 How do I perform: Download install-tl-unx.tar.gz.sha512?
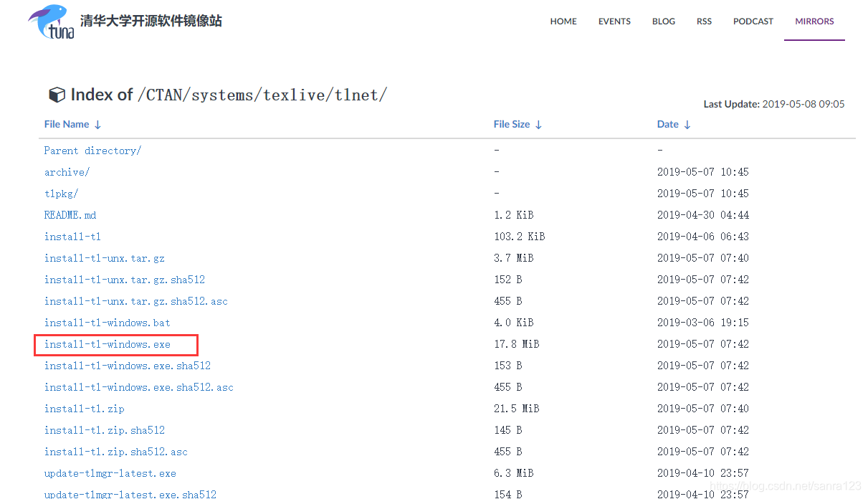pyautogui.click(x=124, y=280)
